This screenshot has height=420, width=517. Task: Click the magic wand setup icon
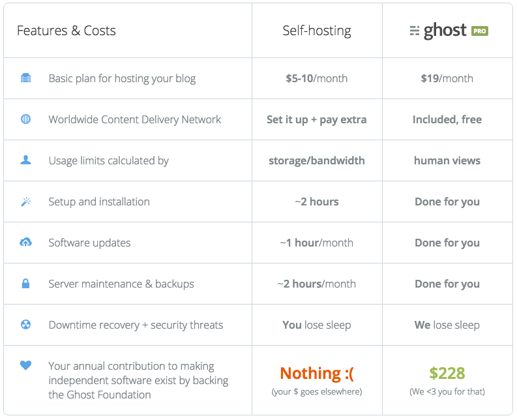point(25,202)
